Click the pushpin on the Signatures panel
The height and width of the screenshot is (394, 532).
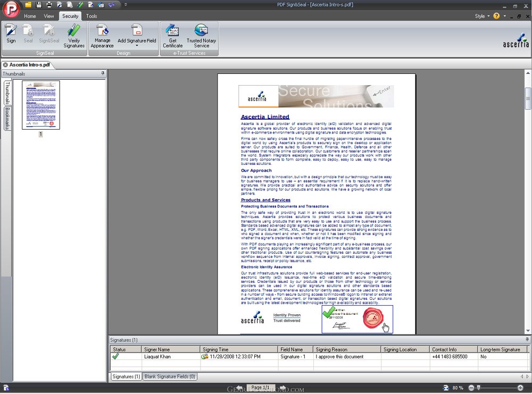(x=527, y=339)
